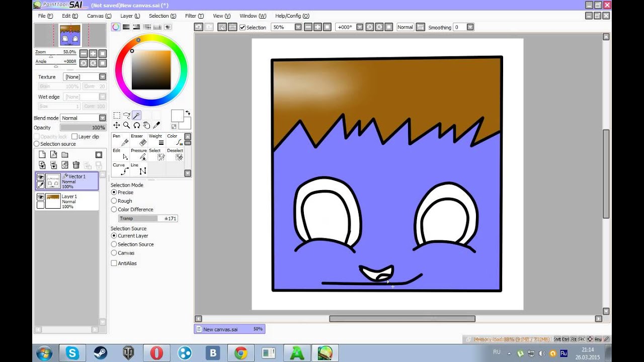Choose the Curve vector tool
Viewport: 644px width, 362px height.
coord(121,169)
